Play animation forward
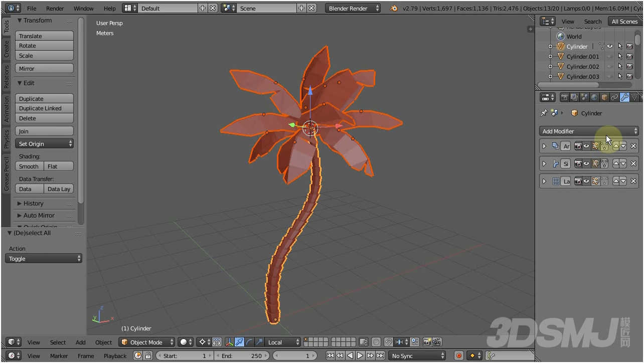This screenshot has width=644, height=363. point(360,356)
